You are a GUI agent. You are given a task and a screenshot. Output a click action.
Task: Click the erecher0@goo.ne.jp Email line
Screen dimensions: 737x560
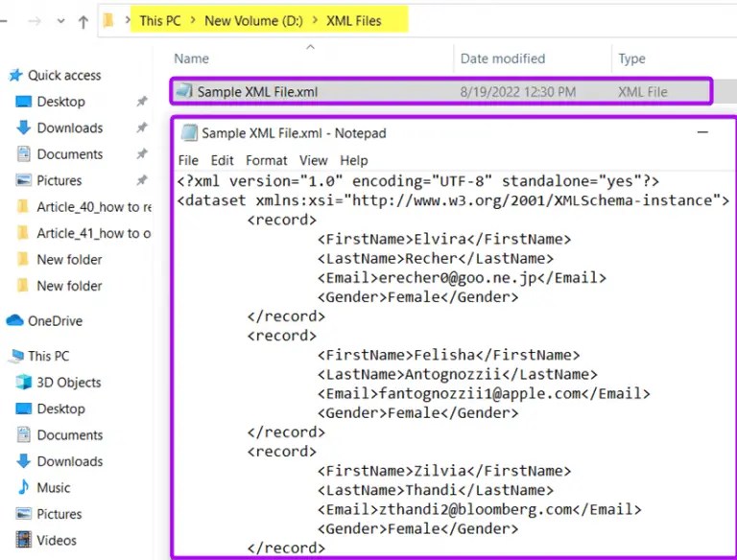point(462,278)
